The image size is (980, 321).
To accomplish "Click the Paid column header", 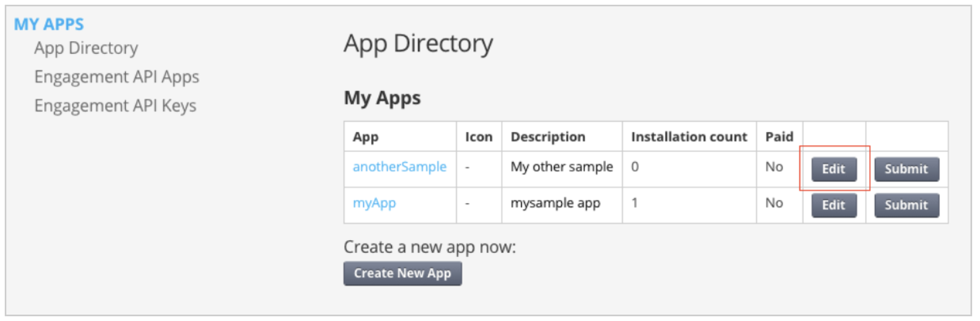I will pos(779,137).
